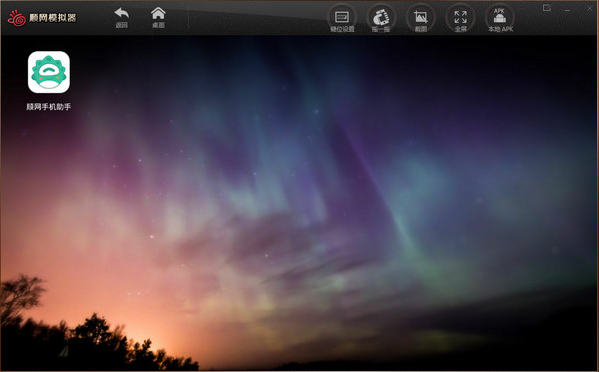Open 键位设置 key mapping settings

click(342, 17)
